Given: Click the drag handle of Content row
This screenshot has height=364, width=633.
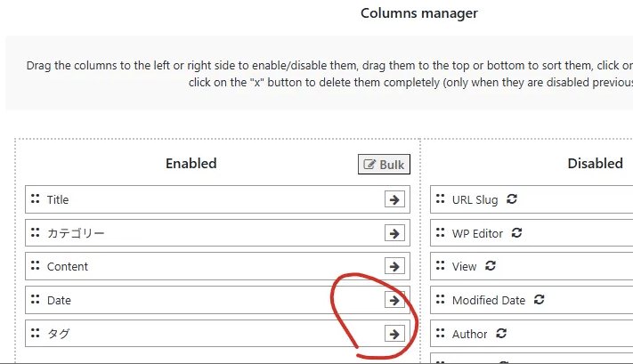Looking at the screenshot, I should tap(35, 266).
